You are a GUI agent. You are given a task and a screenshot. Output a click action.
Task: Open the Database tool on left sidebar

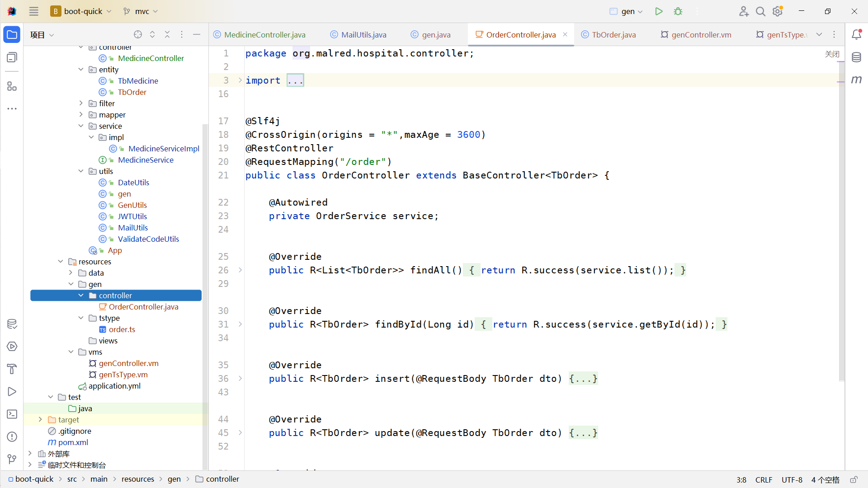pyautogui.click(x=12, y=324)
